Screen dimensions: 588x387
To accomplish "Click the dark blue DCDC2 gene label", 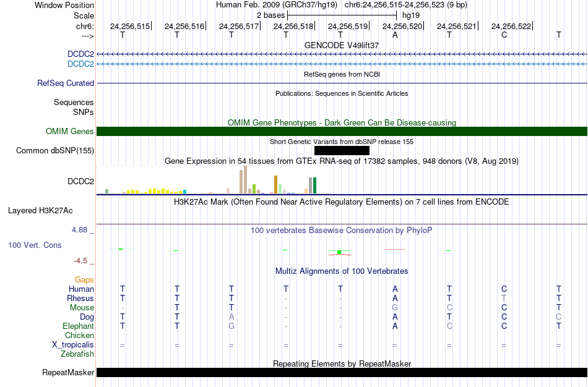I will point(80,54).
